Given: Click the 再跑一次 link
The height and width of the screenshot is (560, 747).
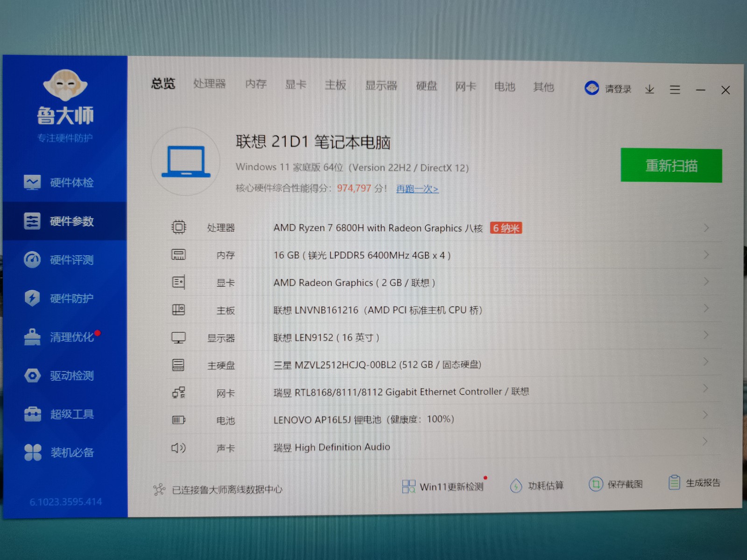Looking at the screenshot, I should click(x=417, y=189).
